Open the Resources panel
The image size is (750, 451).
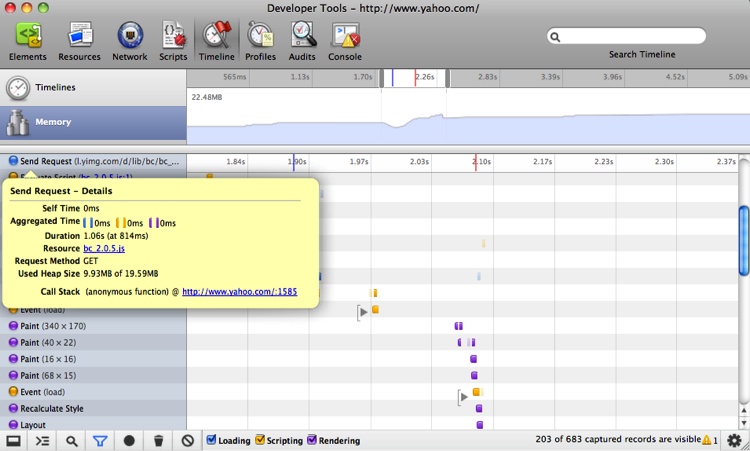point(79,42)
